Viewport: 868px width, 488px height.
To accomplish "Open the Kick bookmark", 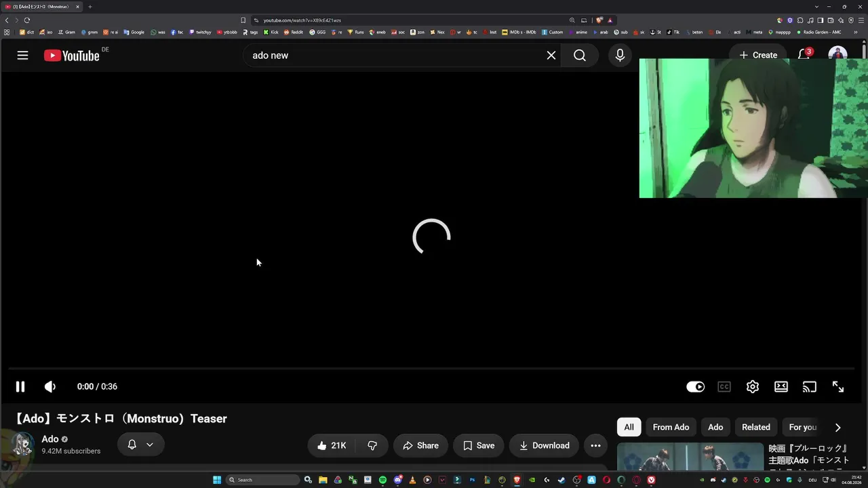I will pyautogui.click(x=271, y=32).
